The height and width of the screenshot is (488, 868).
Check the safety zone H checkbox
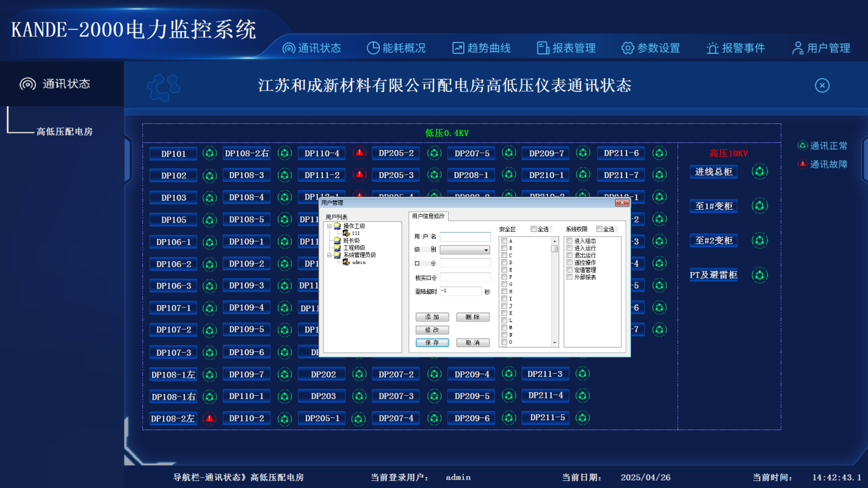coord(505,291)
